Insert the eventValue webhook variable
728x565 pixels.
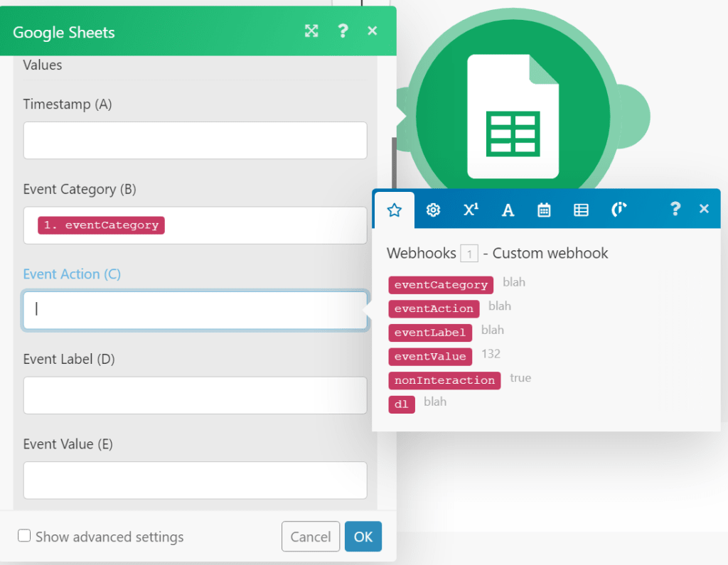430,357
